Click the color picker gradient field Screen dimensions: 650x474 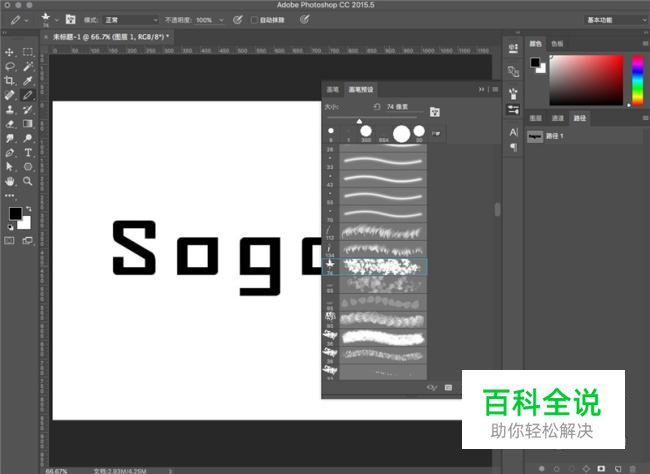(x=586, y=80)
